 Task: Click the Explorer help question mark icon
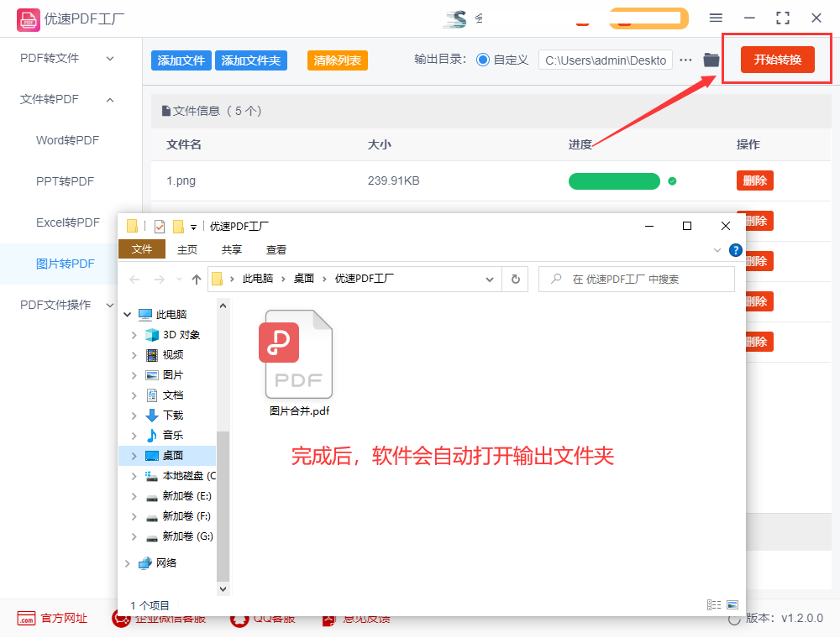coord(736,250)
